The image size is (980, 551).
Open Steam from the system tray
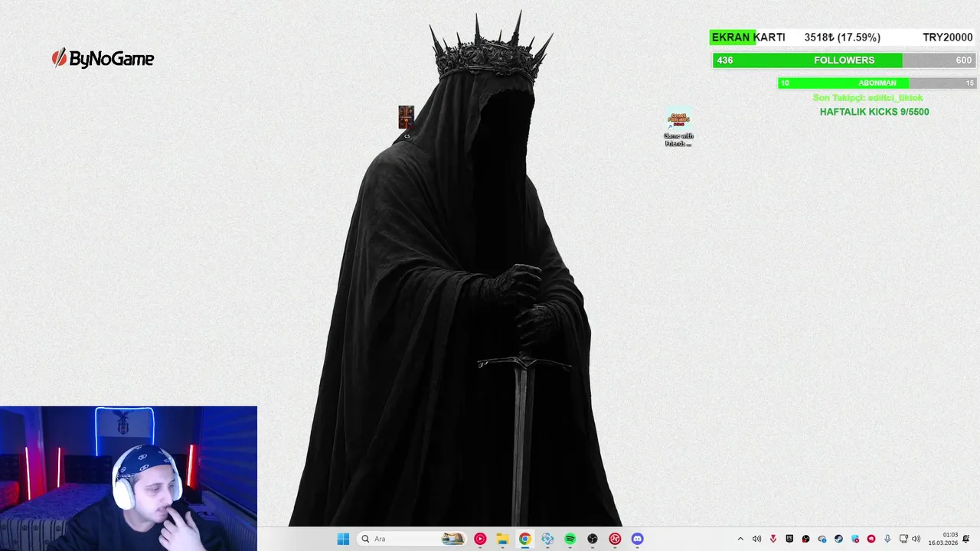pos(838,539)
